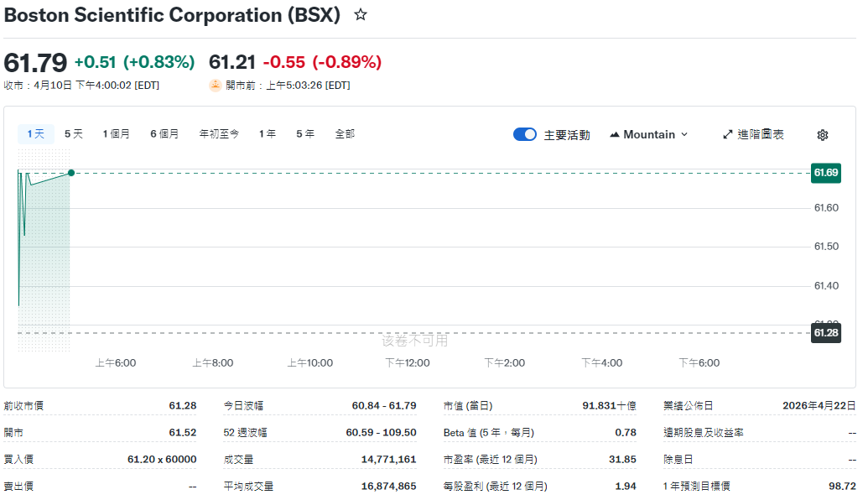This screenshot has width=868, height=500.
Task: View 全部 historical price range
Action: pyautogui.click(x=345, y=133)
